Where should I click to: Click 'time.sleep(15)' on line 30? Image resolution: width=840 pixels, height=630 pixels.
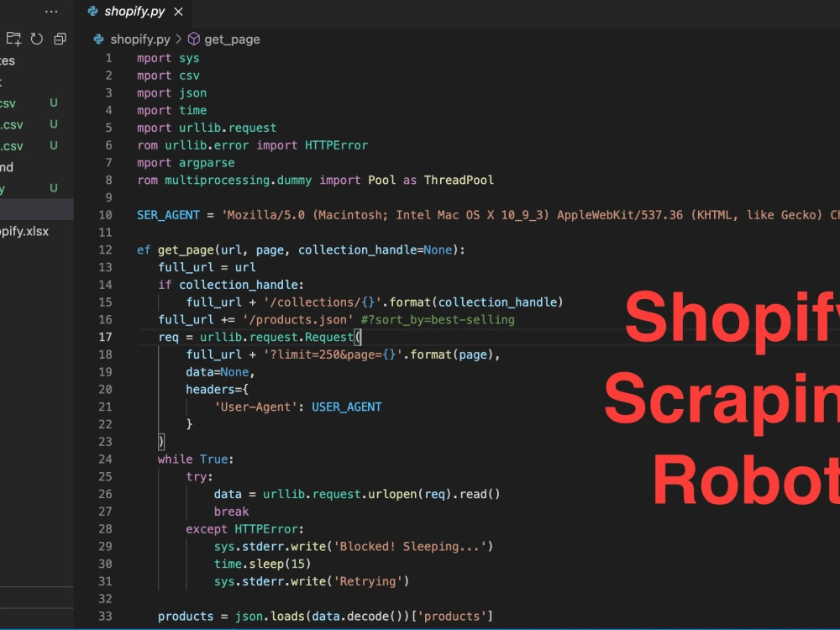262,564
